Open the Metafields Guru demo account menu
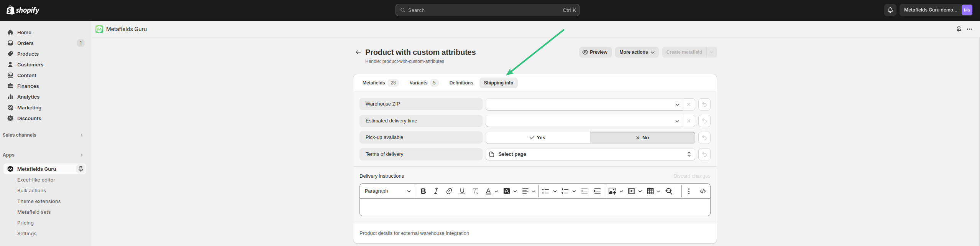Screen dimensions: 980x246 pyautogui.click(x=936, y=10)
